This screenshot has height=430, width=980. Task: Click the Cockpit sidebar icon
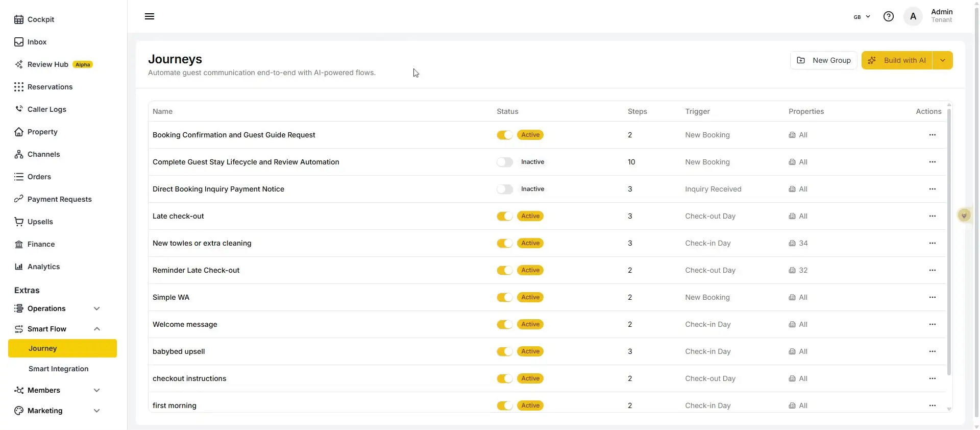pyautogui.click(x=19, y=19)
